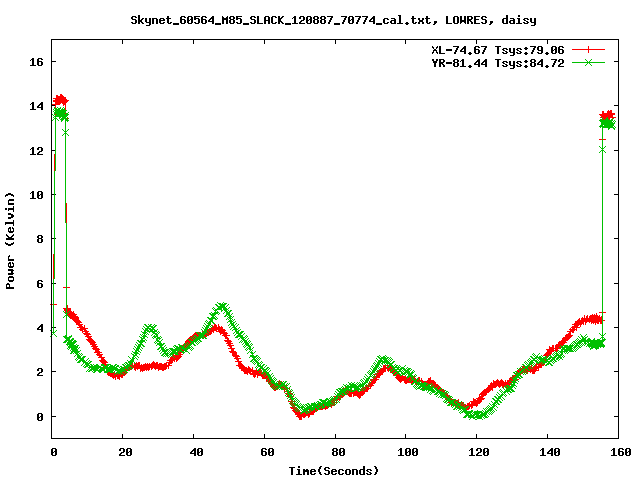Click the x-axis tick label 20
This screenshot has width=640, height=480.
pyautogui.click(x=125, y=452)
